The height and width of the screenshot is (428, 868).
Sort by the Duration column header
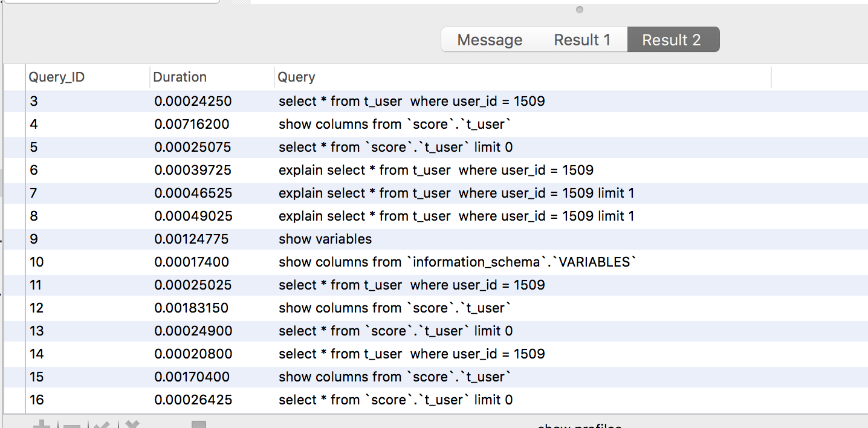(180, 77)
